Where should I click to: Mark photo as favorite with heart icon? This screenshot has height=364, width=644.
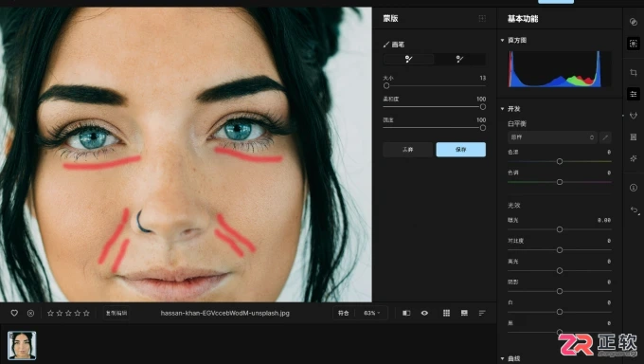point(14,313)
